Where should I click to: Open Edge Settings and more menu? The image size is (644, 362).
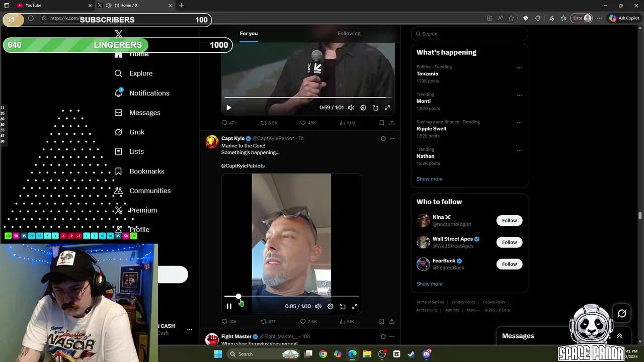click(599, 18)
